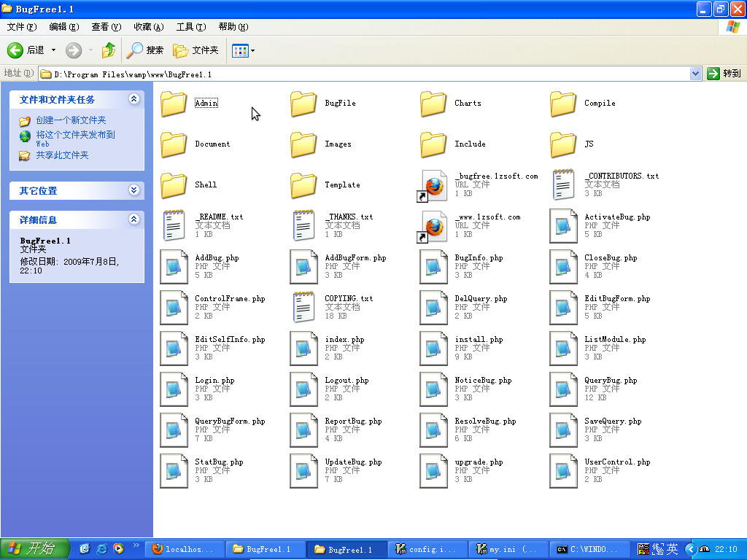The height and width of the screenshot is (560, 747).
Task: Launch Windows Media Player quick launch icon
Action: 118,549
